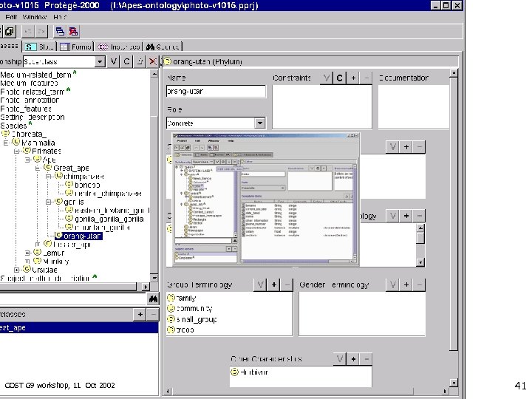Select troop in Group Terminology list
Image resolution: width=532 pixels, height=399 pixels.
click(x=185, y=330)
